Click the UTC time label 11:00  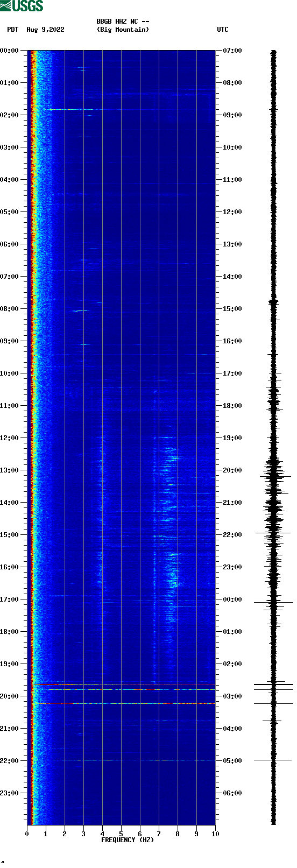(232, 180)
